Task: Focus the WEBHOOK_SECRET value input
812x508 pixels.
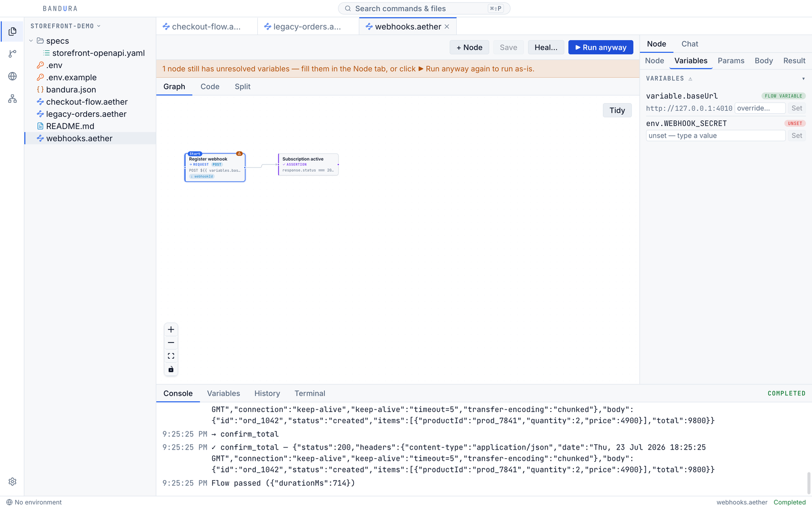Action: (x=716, y=136)
